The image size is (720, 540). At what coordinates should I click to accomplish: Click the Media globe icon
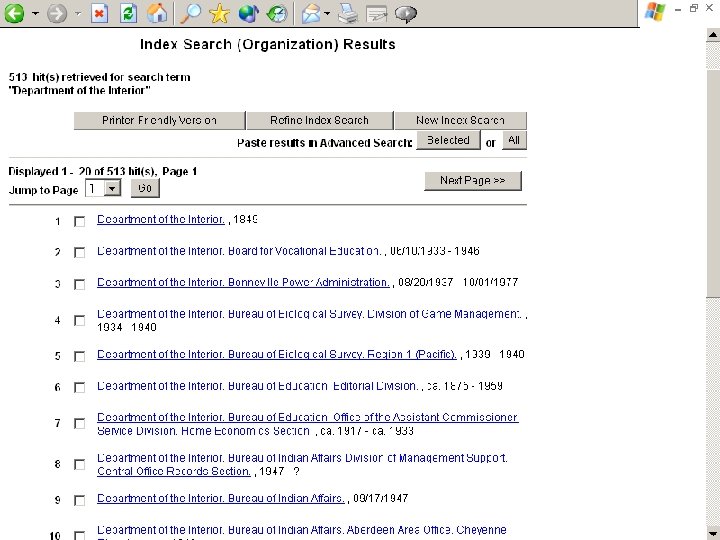[248, 13]
